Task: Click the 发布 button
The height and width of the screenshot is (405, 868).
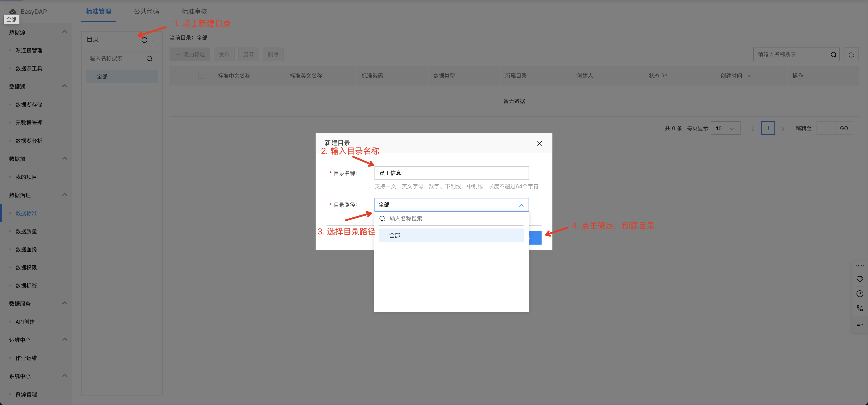Action: point(224,55)
